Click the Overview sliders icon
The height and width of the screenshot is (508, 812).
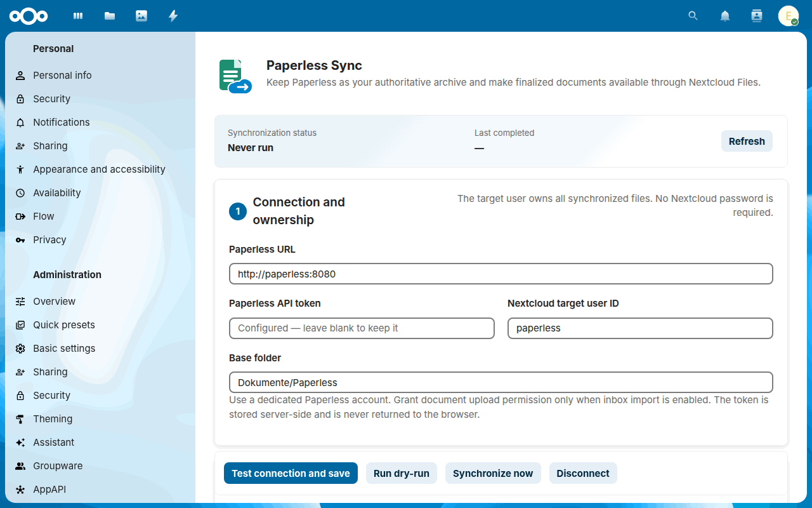[20, 302]
